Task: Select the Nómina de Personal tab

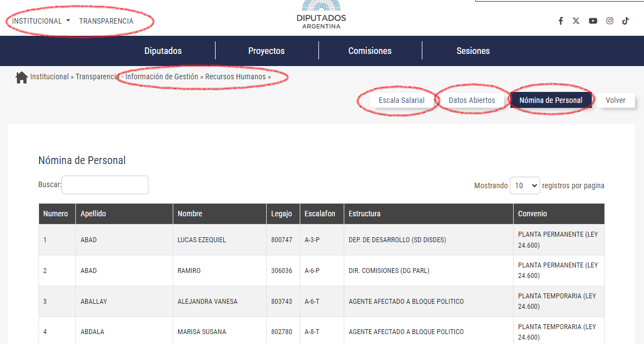Action: [551, 100]
